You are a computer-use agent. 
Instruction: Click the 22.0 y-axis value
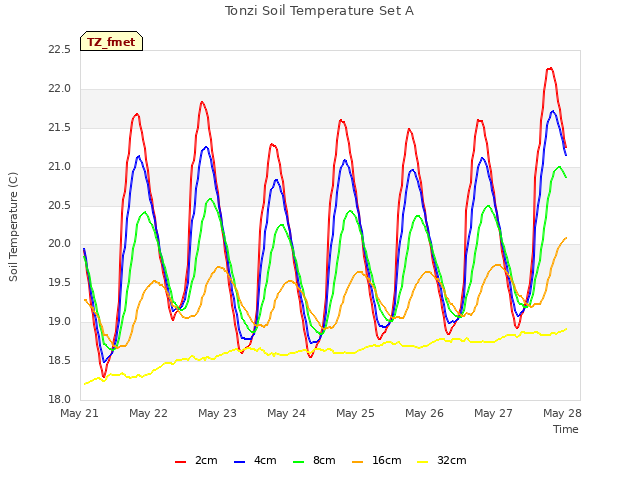pyautogui.click(x=59, y=89)
